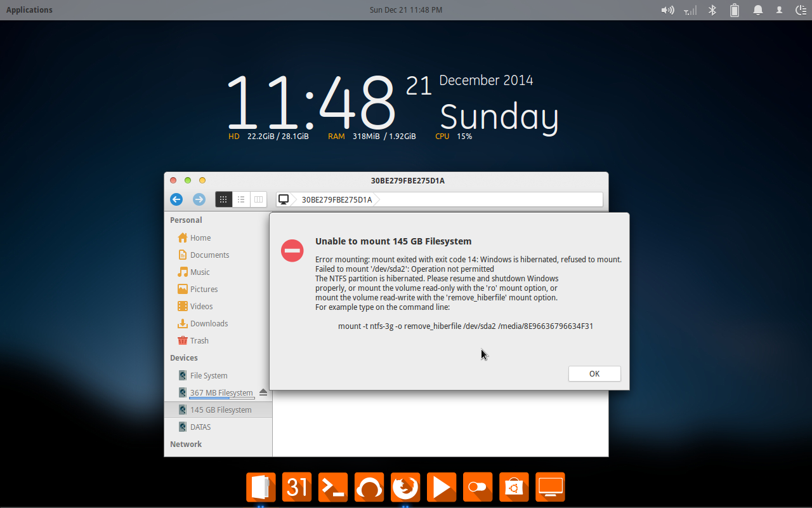Click the "December 2014" text on the desktop
Viewport: 812px width, 508px height.
[486, 81]
